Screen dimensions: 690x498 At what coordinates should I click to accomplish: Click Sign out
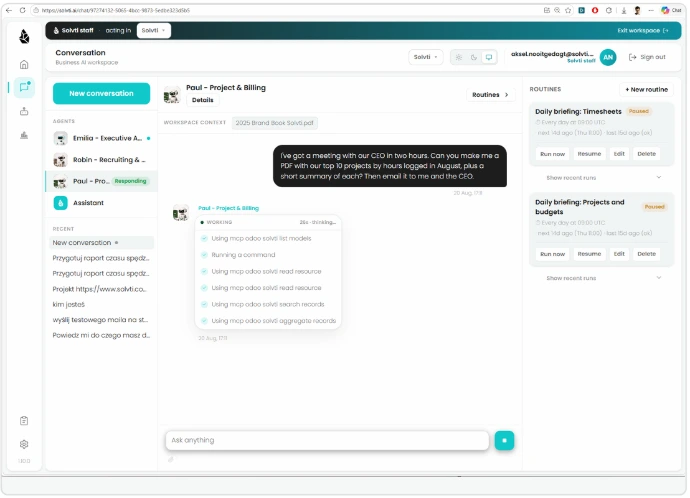pos(647,57)
